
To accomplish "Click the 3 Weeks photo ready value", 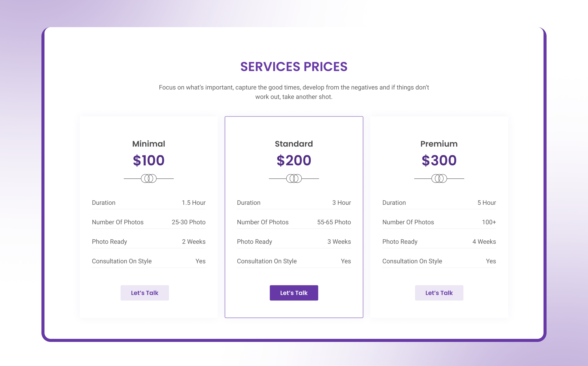I will click(x=339, y=242).
